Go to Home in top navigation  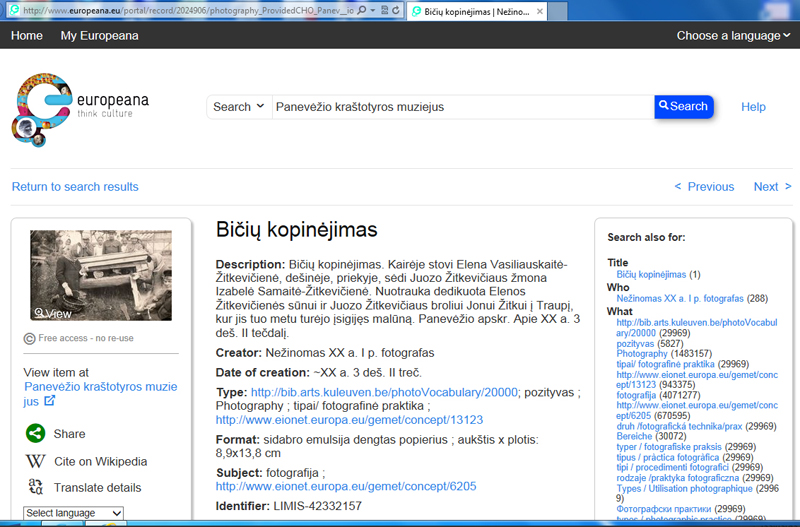[x=26, y=35]
